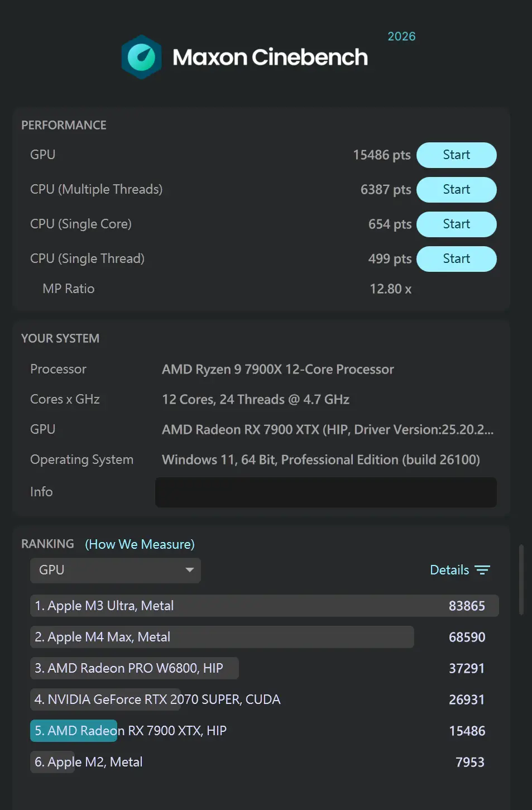
Task: Click the Details filter icon
Action: [482, 570]
